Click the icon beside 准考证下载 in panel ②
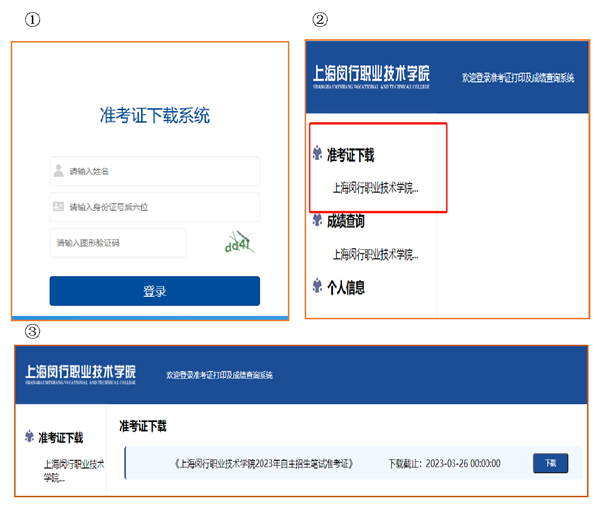The height and width of the screenshot is (512, 601). coord(317,154)
